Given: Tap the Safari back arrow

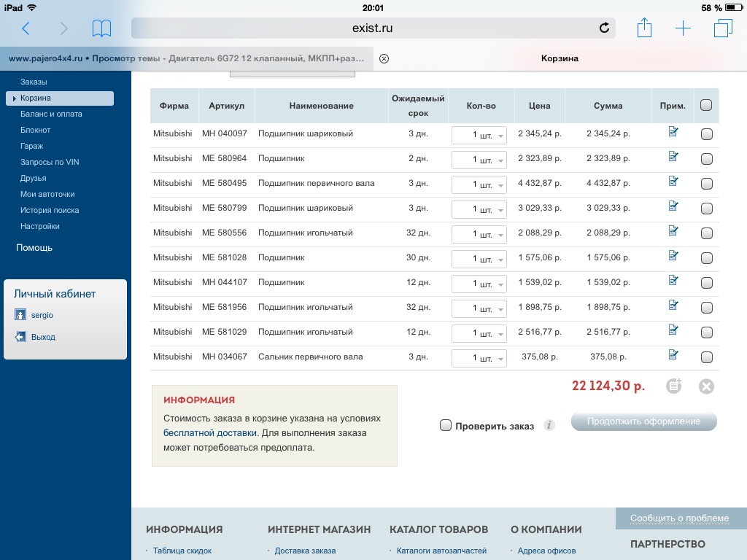Looking at the screenshot, I should click(x=26, y=28).
